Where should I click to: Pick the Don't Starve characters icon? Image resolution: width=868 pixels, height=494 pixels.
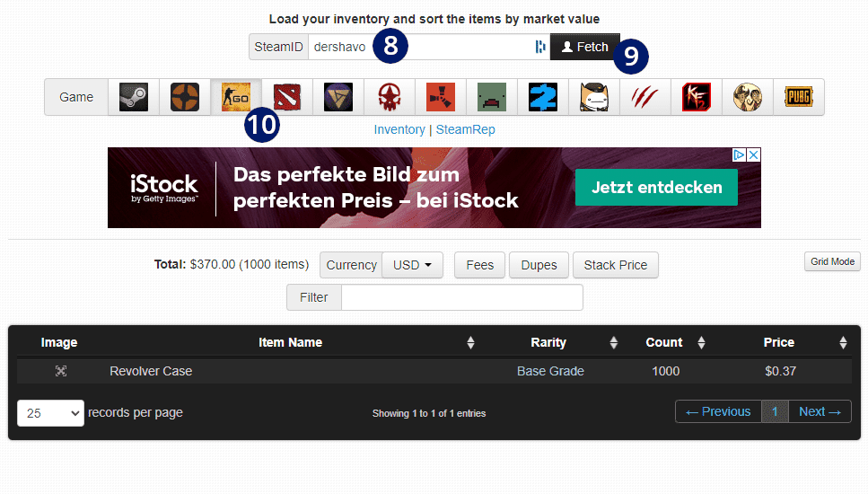(x=748, y=97)
